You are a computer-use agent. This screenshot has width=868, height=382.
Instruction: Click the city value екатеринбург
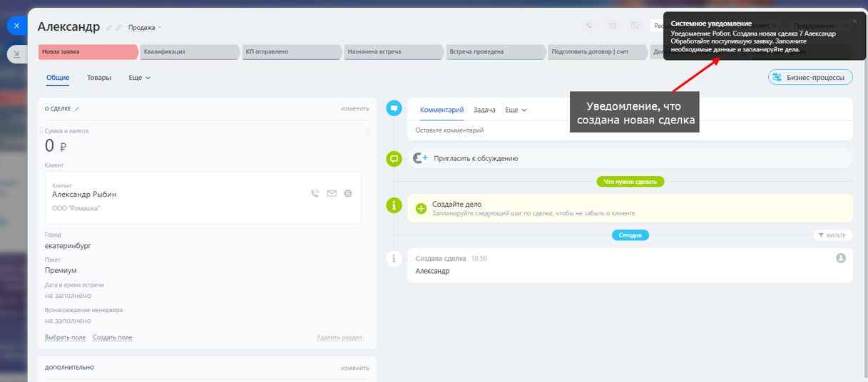[68, 246]
